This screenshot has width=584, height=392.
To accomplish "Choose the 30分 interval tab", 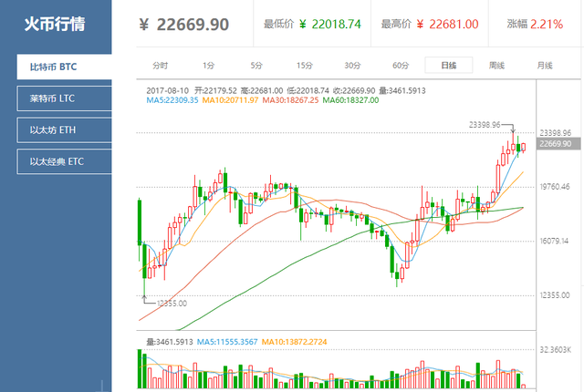I will point(352,66).
